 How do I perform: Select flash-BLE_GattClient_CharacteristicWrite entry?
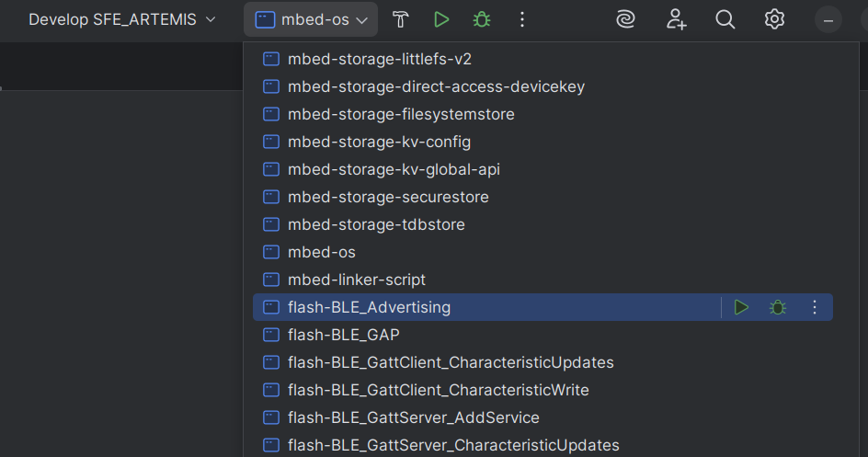(x=542, y=390)
